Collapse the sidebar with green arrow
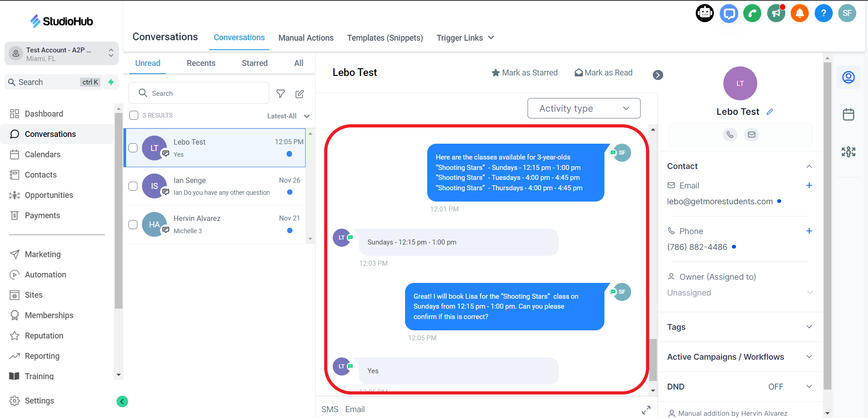Viewport: 868px width, 418px height. point(122,401)
